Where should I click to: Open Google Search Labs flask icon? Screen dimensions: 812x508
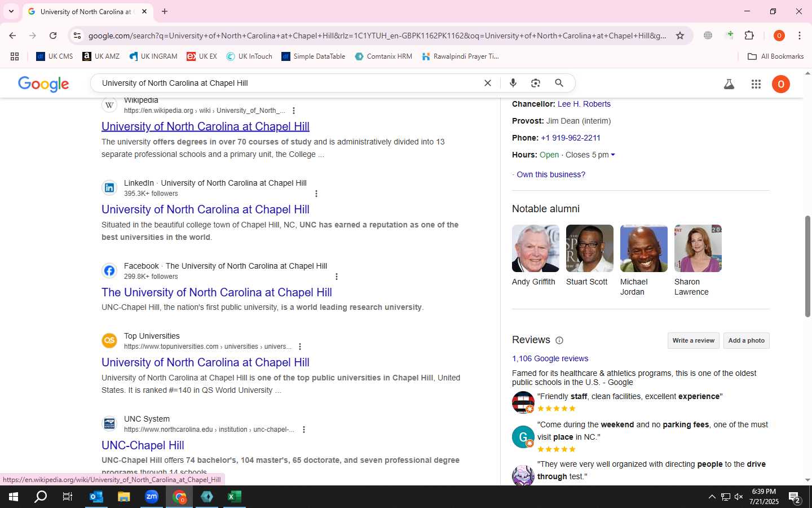tap(729, 84)
